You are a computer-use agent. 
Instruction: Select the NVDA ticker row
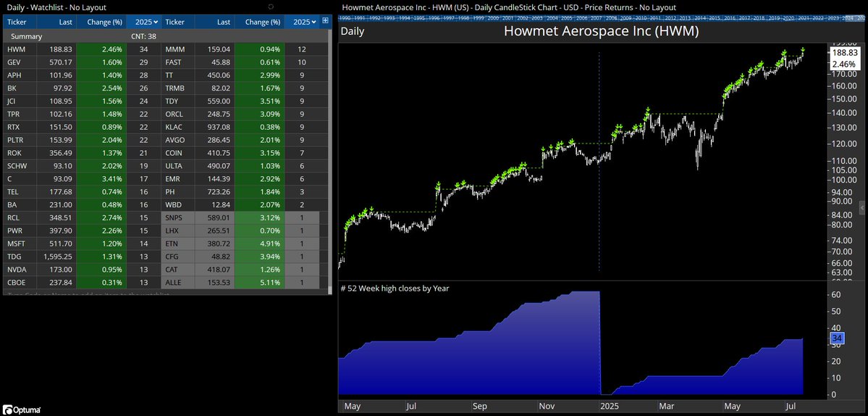click(81, 270)
